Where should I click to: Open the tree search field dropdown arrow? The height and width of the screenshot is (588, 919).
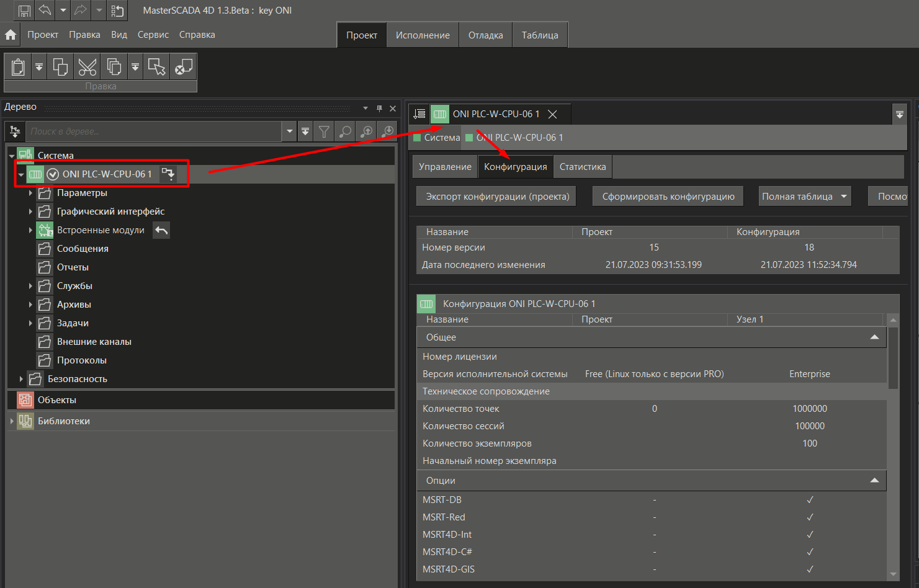(289, 131)
